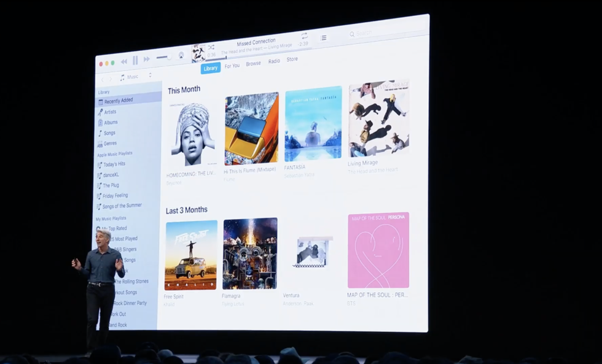Image resolution: width=602 pixels, height=364 pixels.
Task: Select Songs of the Summer playlist
Action: [122, 206]
